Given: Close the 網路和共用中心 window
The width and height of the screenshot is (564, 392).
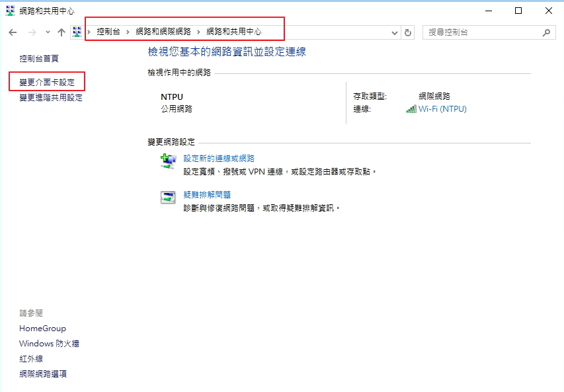Looking at the screenshot, I should (549, 11).
